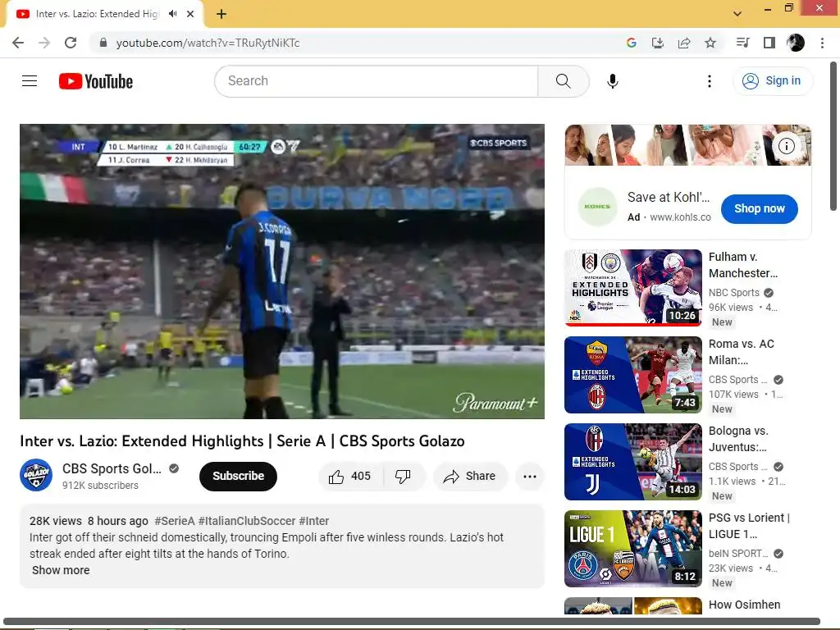
Task: Open Google search icon in address bar
Action: (632, 43)
